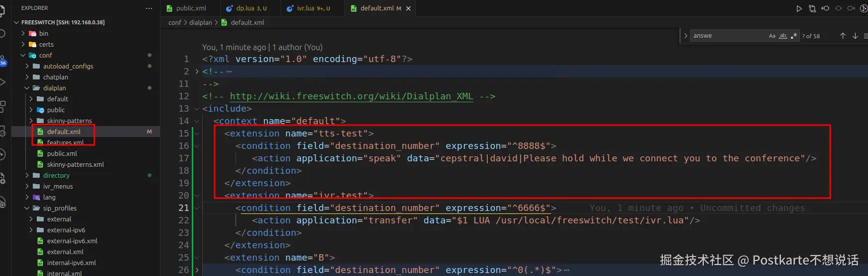Toggle Use Regular Expression in find

click(x=794, y=36)
